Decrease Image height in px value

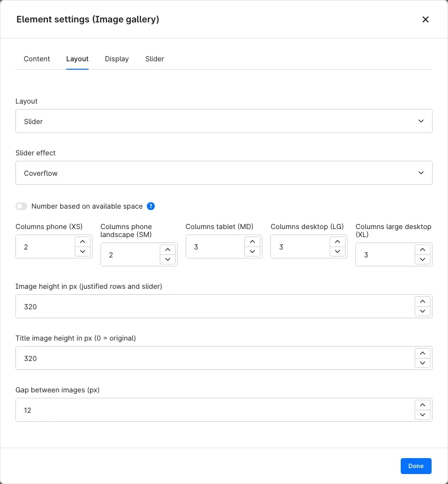[423, 311]
